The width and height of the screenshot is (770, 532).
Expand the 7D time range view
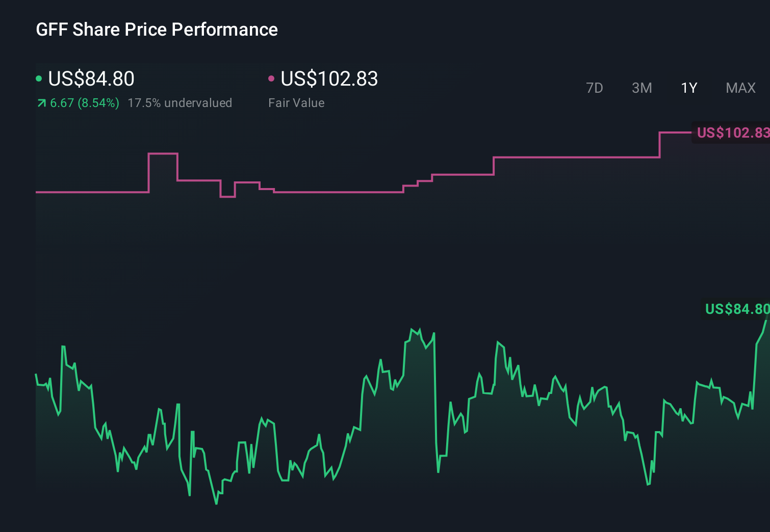[595, 88]
